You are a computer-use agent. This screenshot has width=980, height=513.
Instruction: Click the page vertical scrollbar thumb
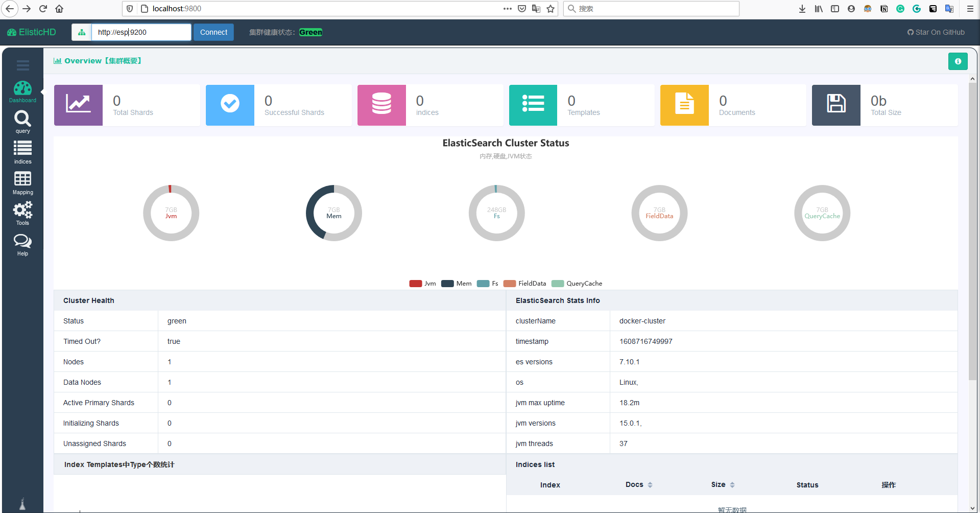(972, 231)
